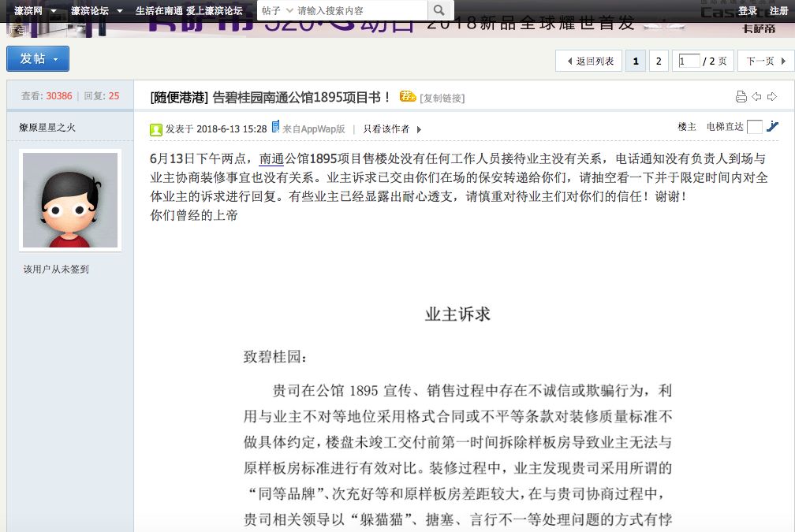Click the orange 荐 recommend badge

[x=408, y=96]
